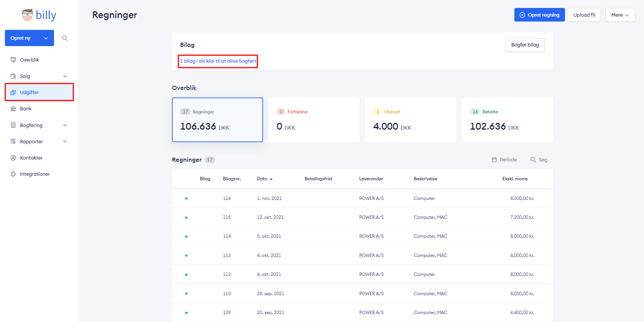
Task: Click the Billy logo
Action: pyautogui.click(x=39, y=15)
